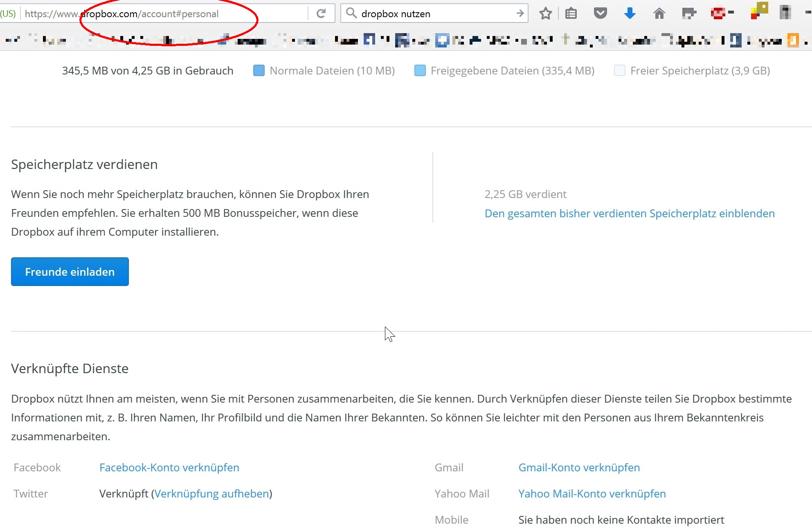Click the Normale Dateien color swatch
Viewport: 812px width, 529px height.
tap(259, 71)
